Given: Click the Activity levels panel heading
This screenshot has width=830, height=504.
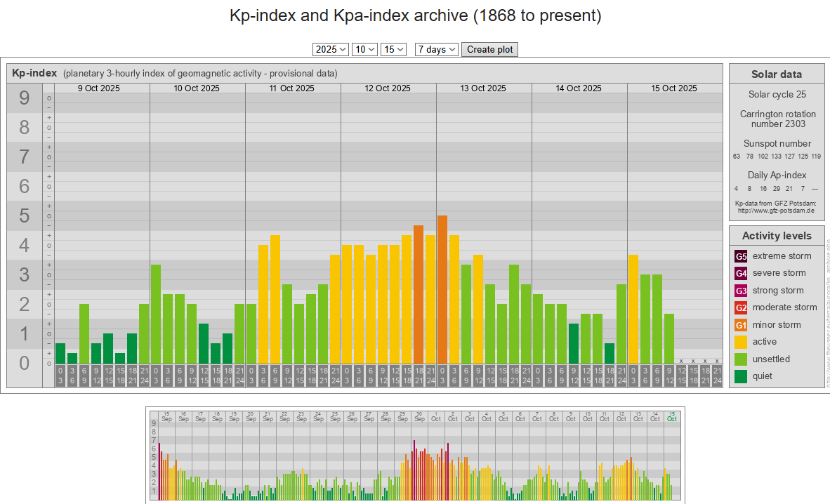Looking at the screenshot, I should [777, 236].
